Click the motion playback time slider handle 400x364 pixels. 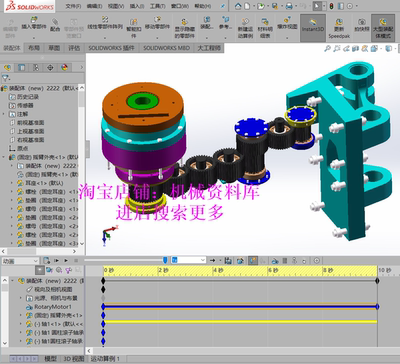pos(165,260)
